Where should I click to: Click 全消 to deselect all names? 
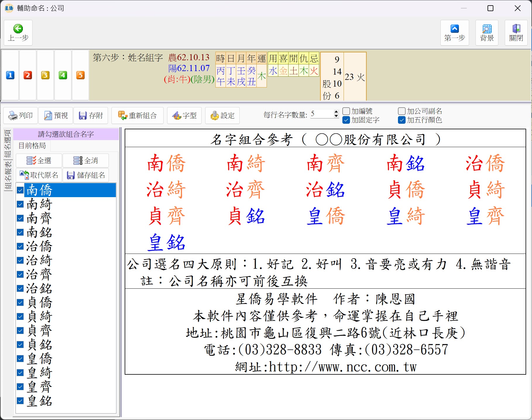pyautogui.click(x=85, y=161)
